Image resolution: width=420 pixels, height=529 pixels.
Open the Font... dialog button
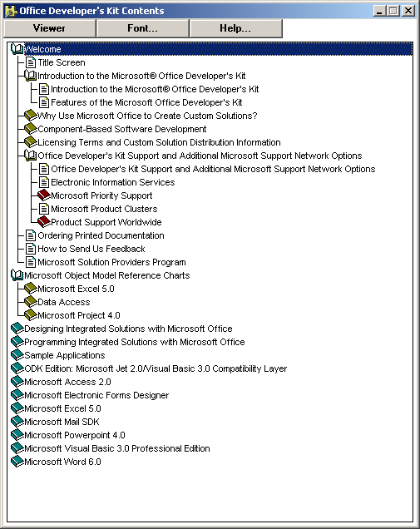click(x=143, y=28)
